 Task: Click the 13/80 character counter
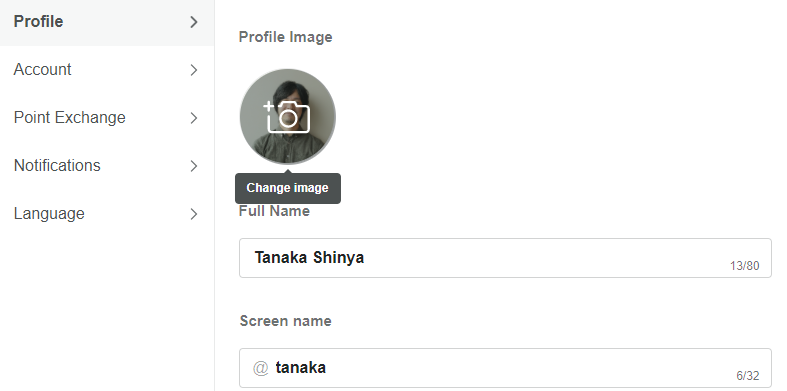[x=744, y=266]
